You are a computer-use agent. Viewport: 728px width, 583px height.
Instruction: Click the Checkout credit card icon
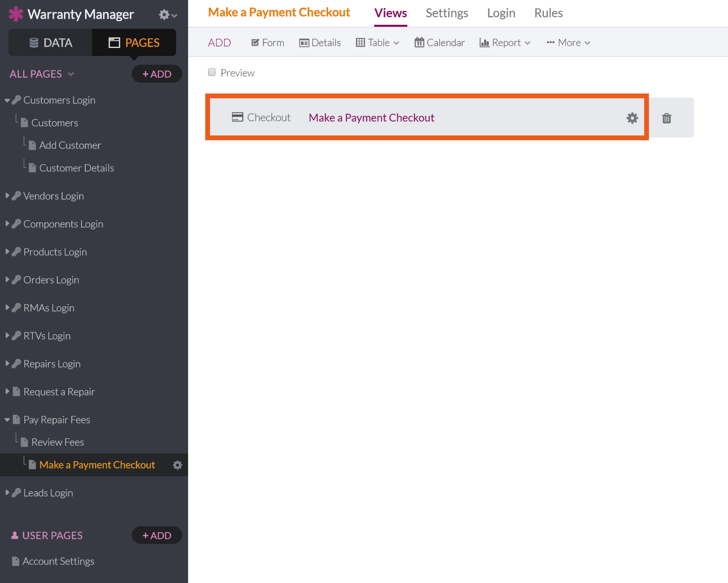point(238,117)
